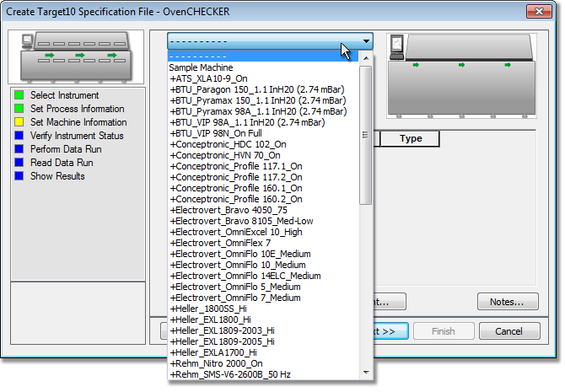Select +BTU_VIP 98N_On Full entry
Viewport: 565px width, 392px height.
[263, 133]
